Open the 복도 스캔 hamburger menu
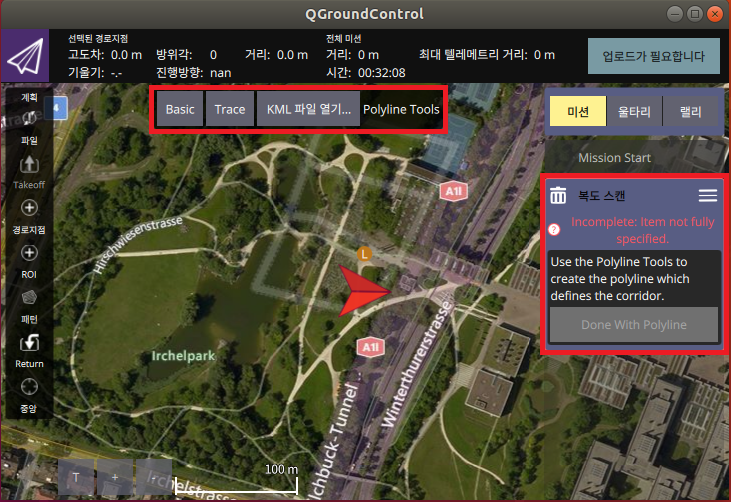The width and height of the screenshot is (731, 502). 708,195
